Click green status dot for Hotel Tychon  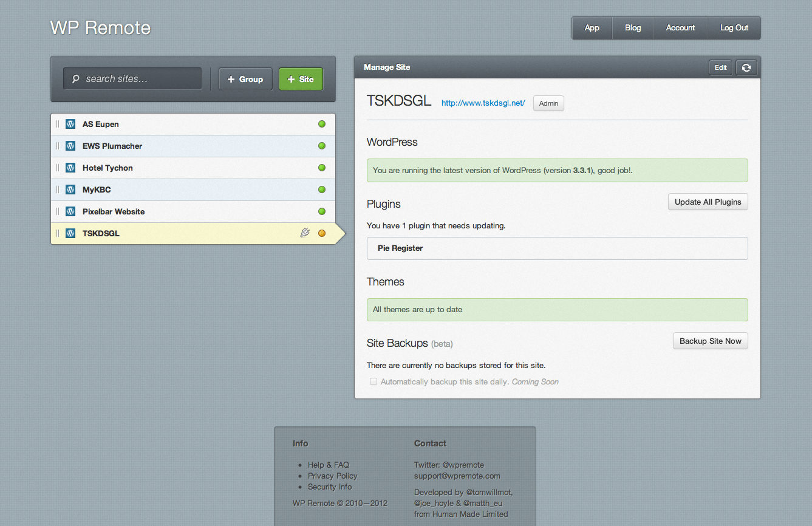pyautogui.click(x=322, y=168)
